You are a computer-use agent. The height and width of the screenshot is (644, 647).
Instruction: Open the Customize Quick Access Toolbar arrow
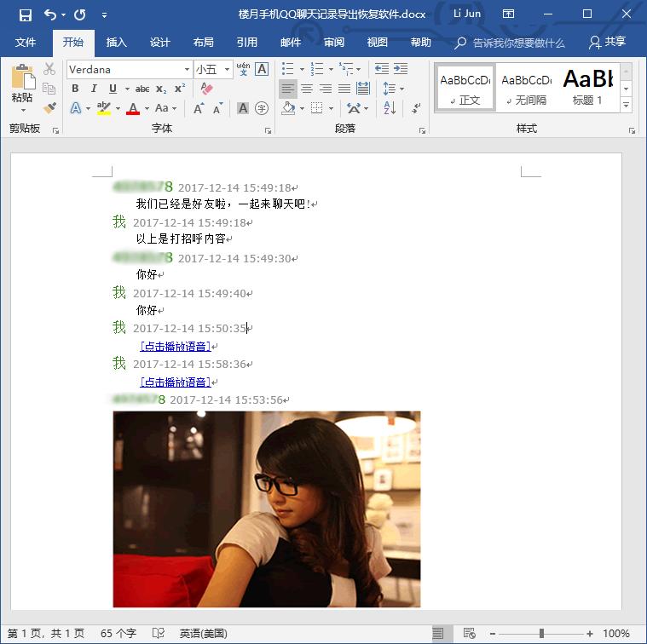tap(104, 15)
